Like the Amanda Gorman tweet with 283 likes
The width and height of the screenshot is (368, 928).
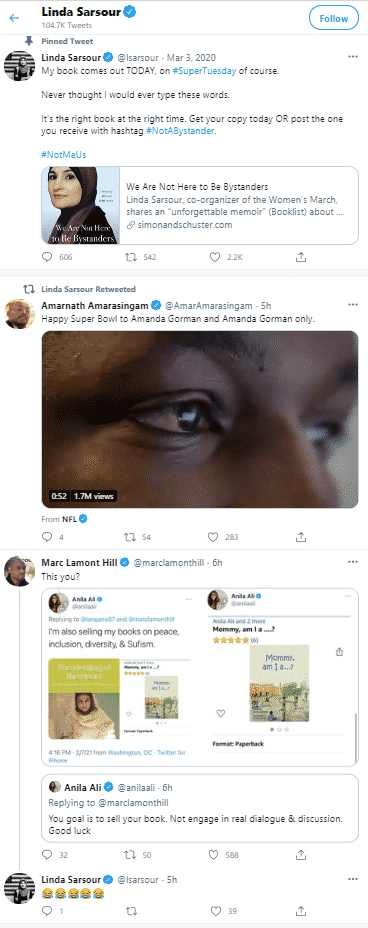coord(216,537)
